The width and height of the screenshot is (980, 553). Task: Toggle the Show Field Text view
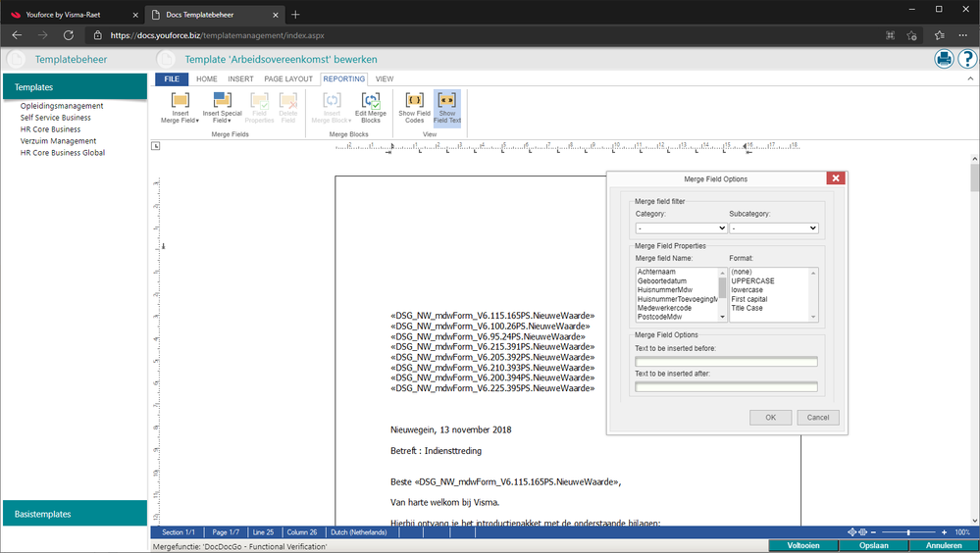pyautogui.click(x=447, y=101)
